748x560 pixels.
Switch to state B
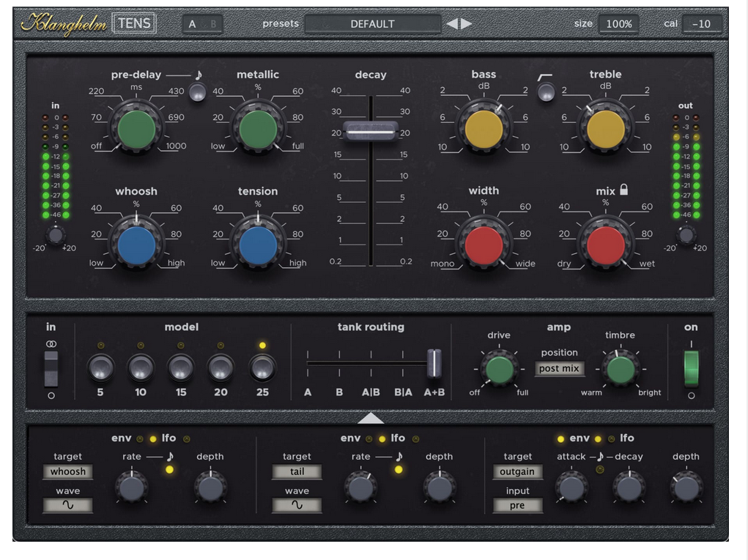pos(213,24)
